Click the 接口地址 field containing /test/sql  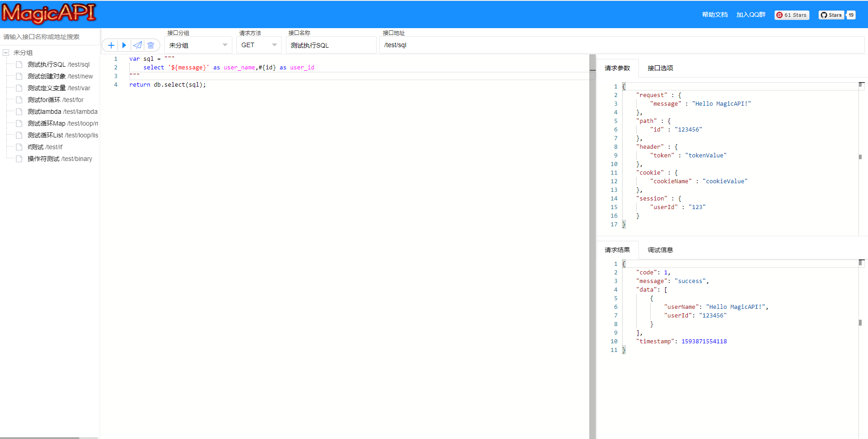622,45
